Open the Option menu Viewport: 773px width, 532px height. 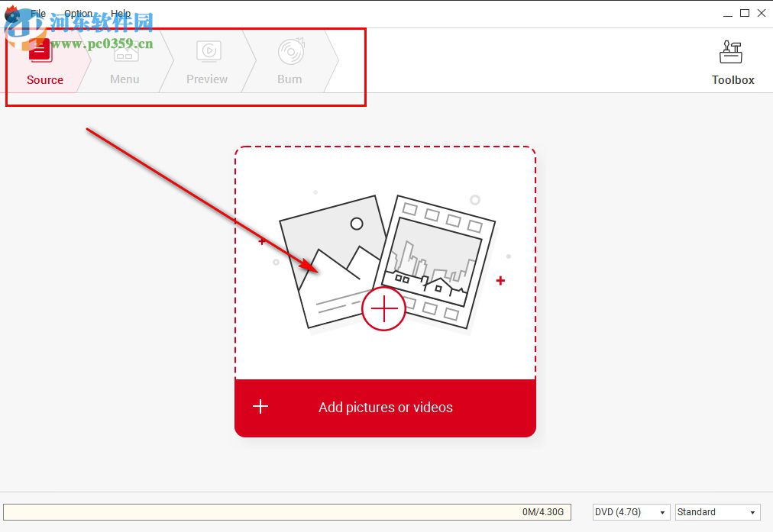(x=77, y=13)
